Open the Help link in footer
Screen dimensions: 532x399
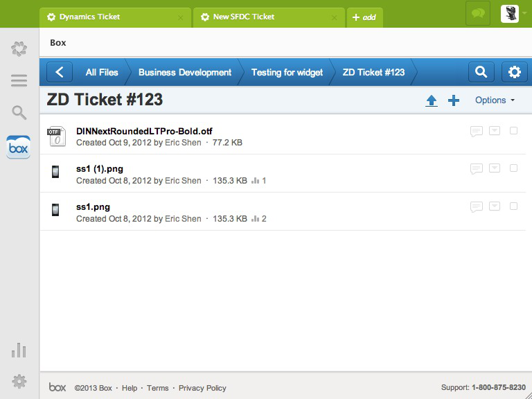130,388
